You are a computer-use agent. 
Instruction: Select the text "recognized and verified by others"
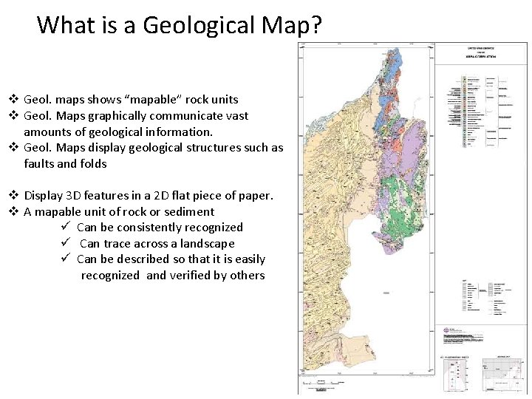tap(173, 275)
